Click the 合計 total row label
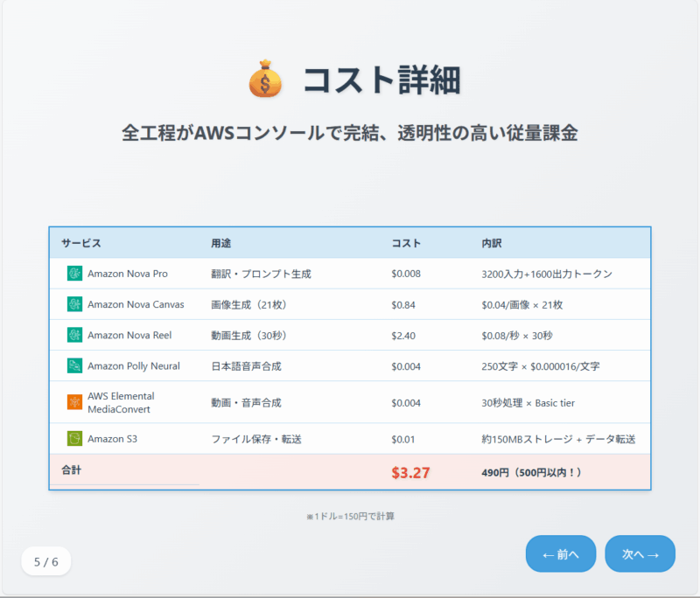 pos(72,469)
